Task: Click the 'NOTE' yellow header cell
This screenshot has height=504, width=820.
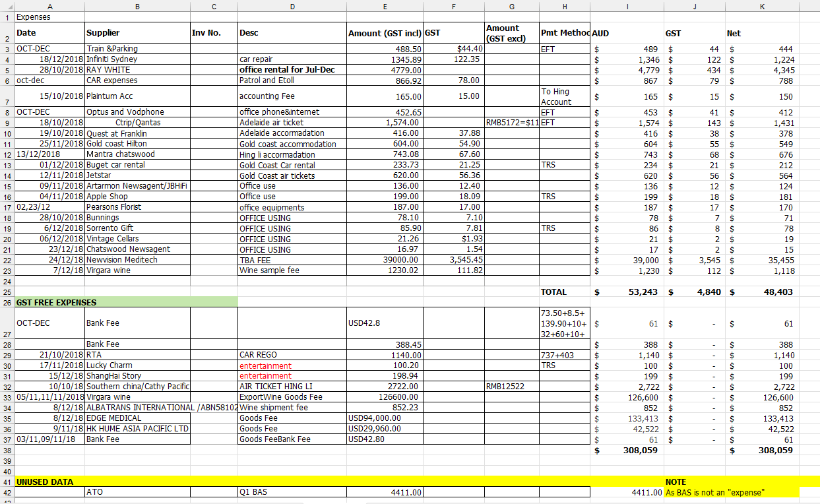Action: [694, 482]
